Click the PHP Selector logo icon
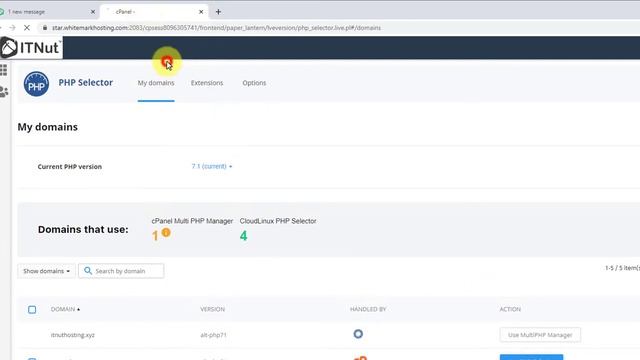This screenshot has height=360, width=640. (36, 84)
